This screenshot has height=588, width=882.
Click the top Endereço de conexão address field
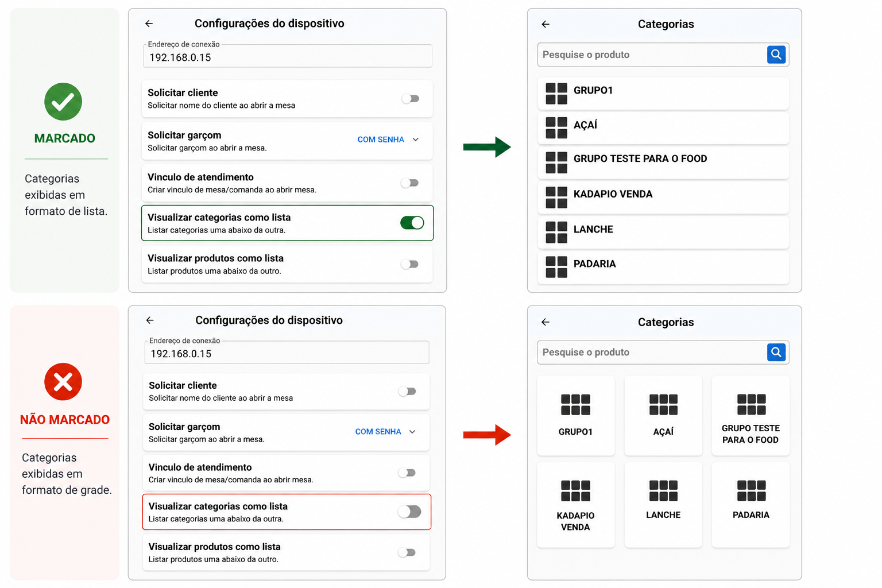point(287,56)
